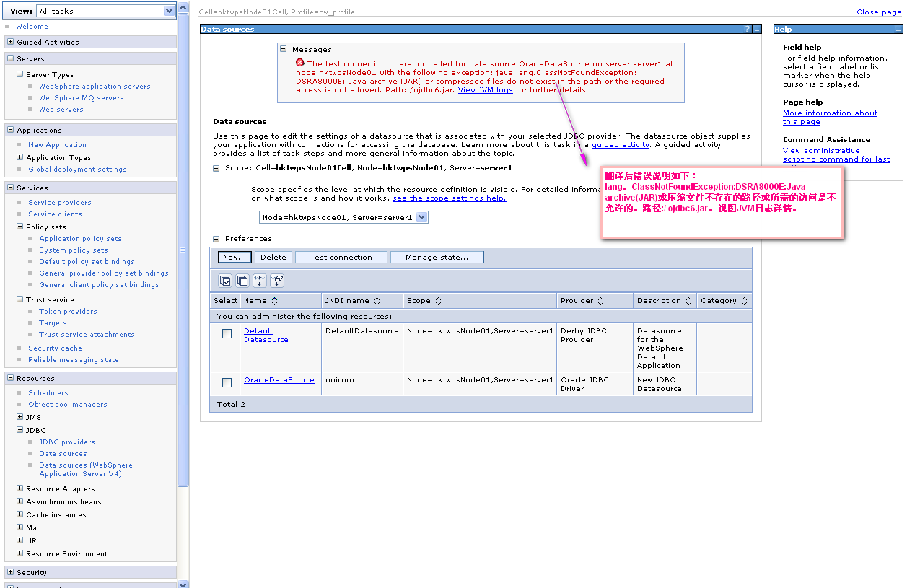
Task: Click the Deselect All items toolbar icon
Action: (242, 281)
